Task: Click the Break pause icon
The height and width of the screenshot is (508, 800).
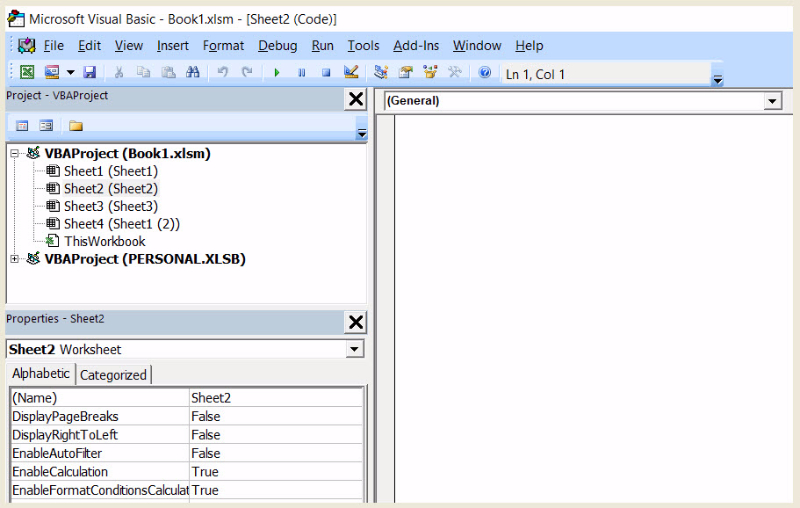Action: pyautogui.click(x=302, y=73)
